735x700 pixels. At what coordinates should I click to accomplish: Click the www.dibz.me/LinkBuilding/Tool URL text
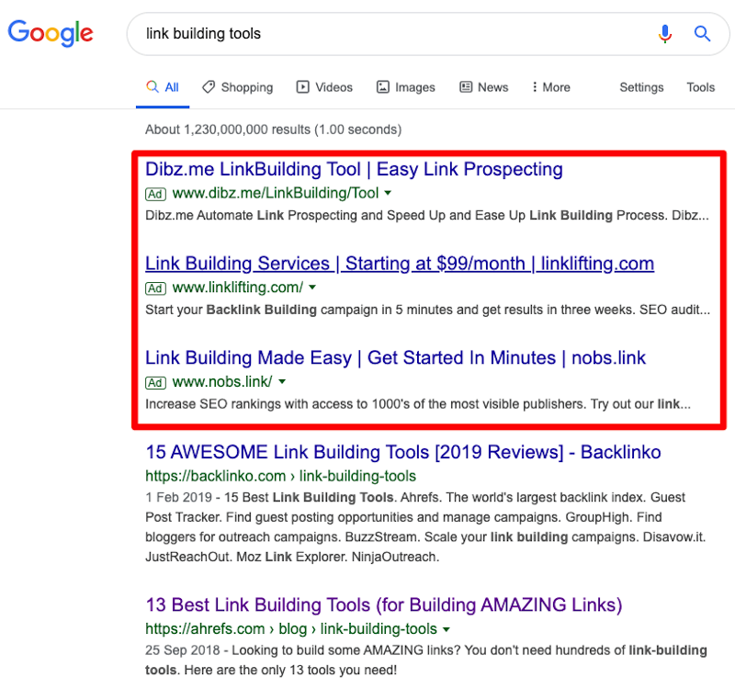(275, 193)
